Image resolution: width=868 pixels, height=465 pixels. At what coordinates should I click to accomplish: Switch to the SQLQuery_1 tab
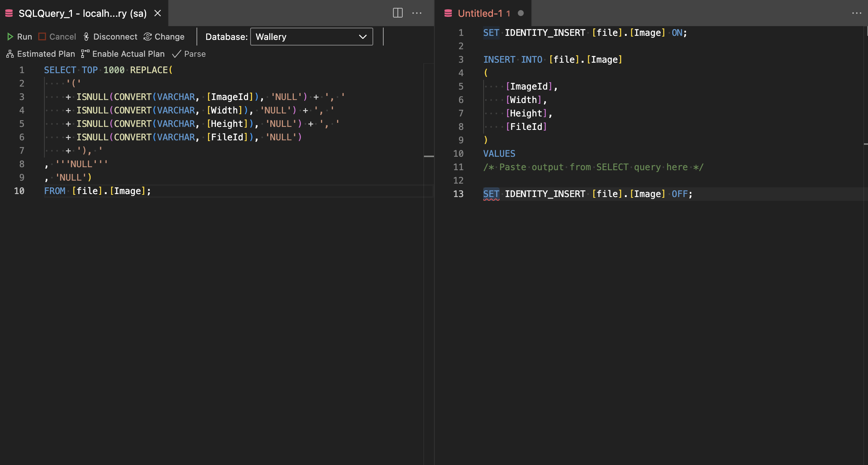(x=82, y=13)
